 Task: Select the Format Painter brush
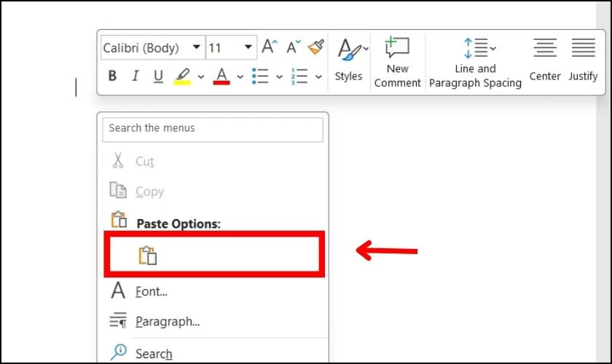pos(316,47)
